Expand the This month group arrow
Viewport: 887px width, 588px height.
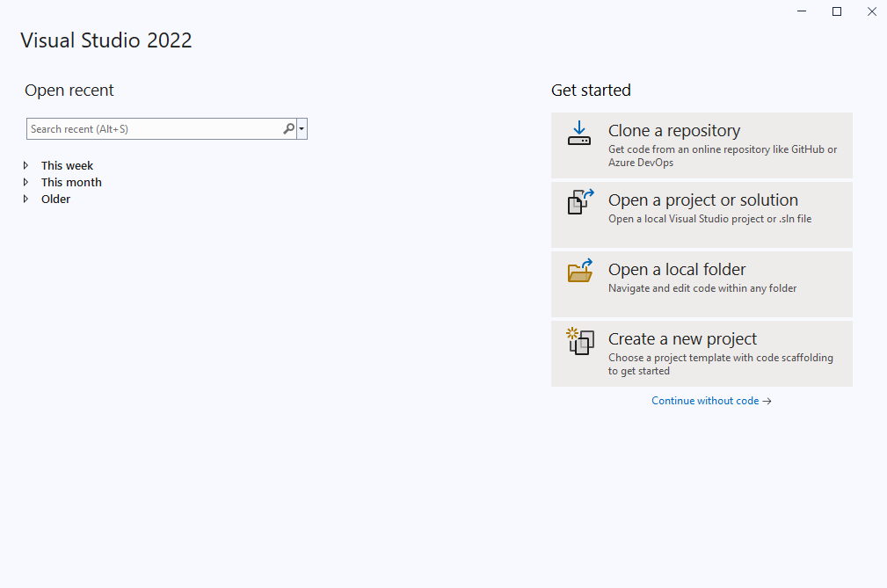click(x=26, y=182)
